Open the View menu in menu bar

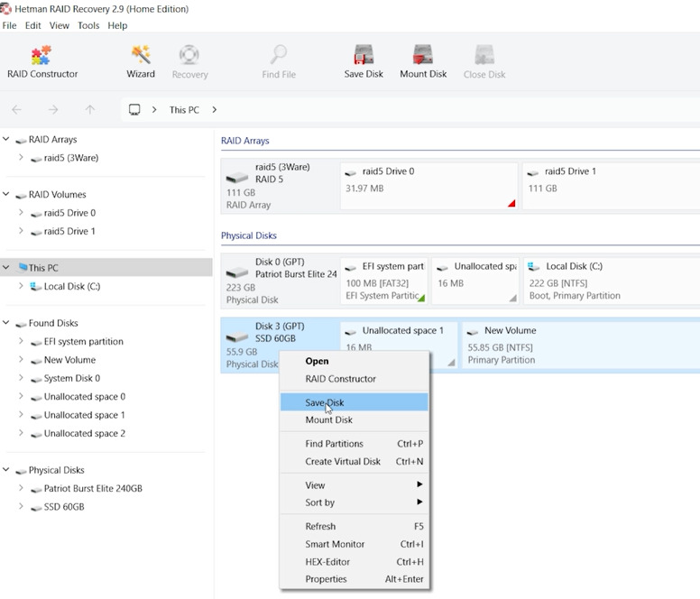click(59, 25)
